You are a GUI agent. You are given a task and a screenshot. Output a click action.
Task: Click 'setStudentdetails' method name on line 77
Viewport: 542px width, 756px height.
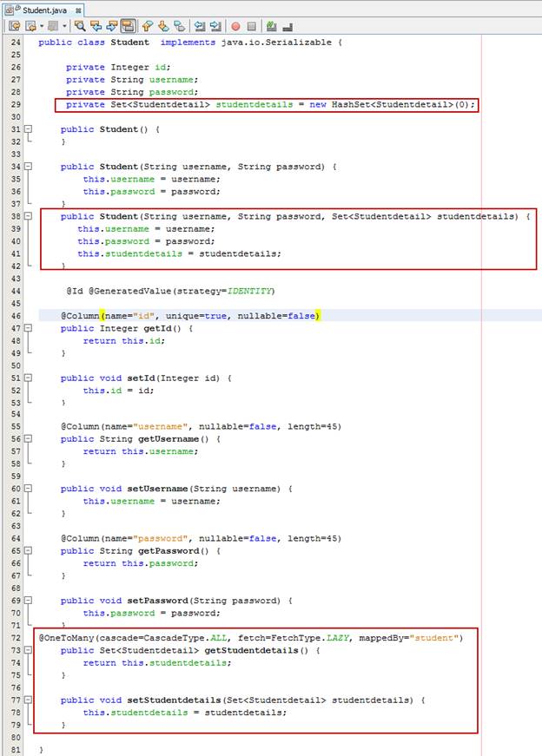pyautogui.click(x=174, y=700)
